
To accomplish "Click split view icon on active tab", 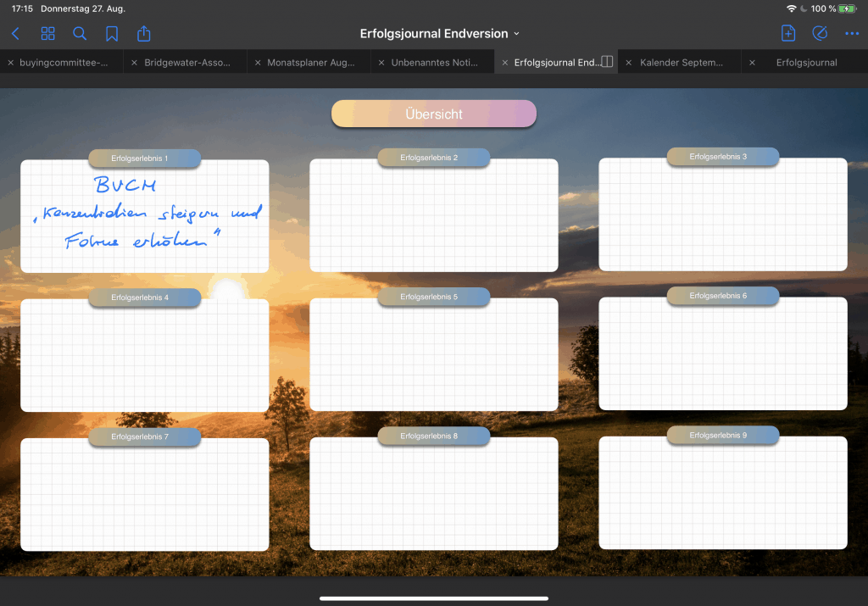I will coord(607,62).
